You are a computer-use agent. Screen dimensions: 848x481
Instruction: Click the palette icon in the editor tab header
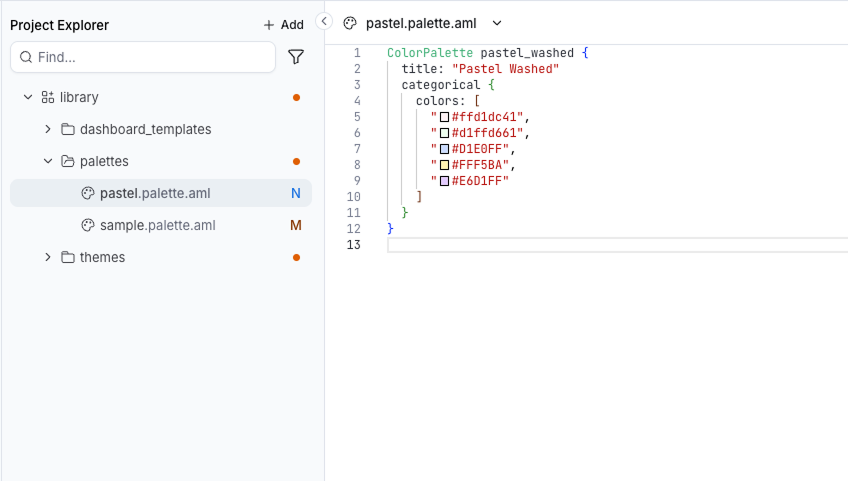tap(350, 23)
